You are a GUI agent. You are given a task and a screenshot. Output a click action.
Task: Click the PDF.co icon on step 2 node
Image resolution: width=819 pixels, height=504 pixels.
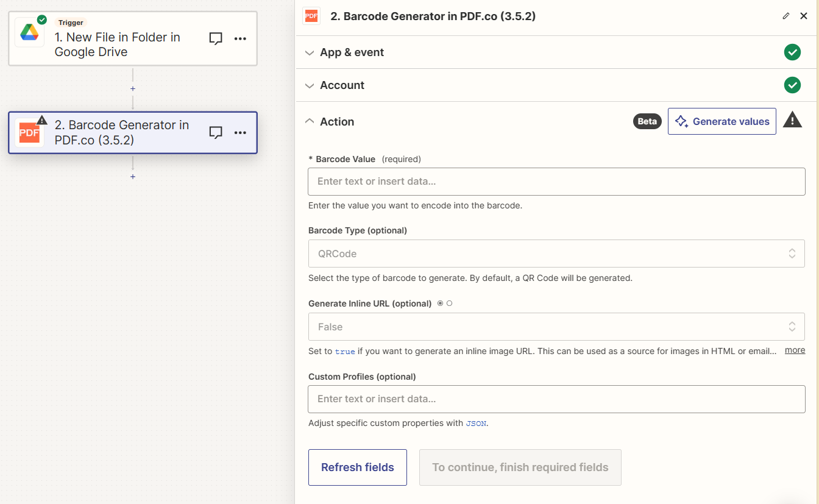click(30, 132)
